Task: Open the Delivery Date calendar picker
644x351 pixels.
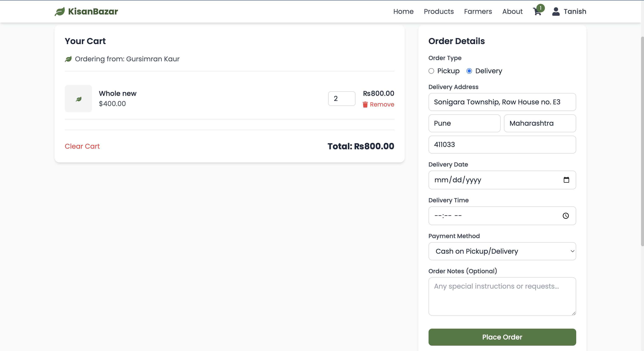Action: (x=566, y=180)
